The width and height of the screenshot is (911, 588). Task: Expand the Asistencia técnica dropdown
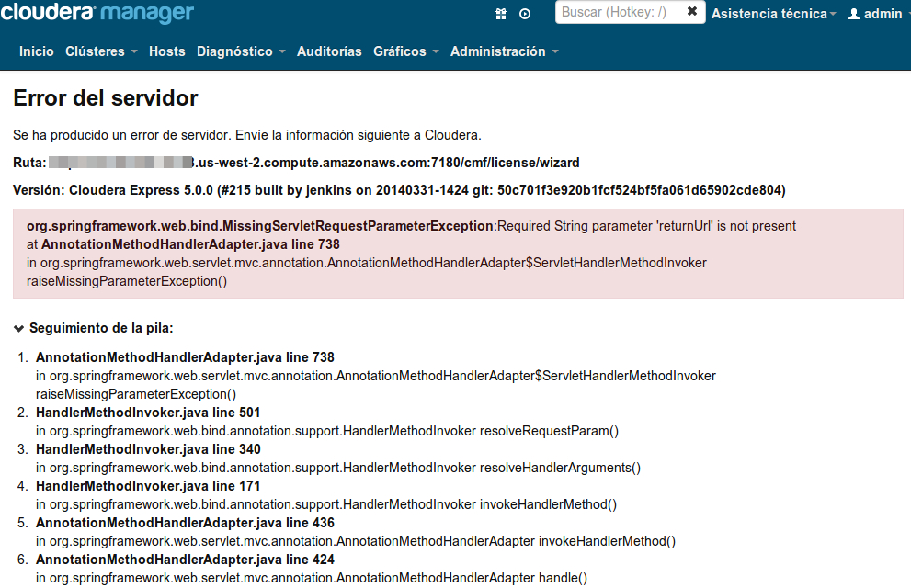(x=773, y=14)
